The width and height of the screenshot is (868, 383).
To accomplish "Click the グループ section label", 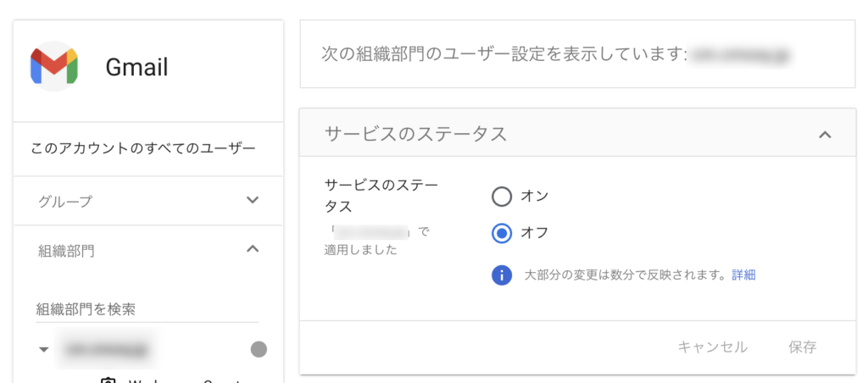I will [65, 202].
